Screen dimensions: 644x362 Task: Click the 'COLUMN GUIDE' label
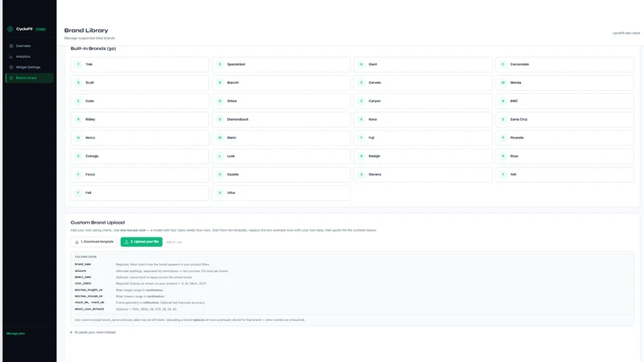pos(86,257)
